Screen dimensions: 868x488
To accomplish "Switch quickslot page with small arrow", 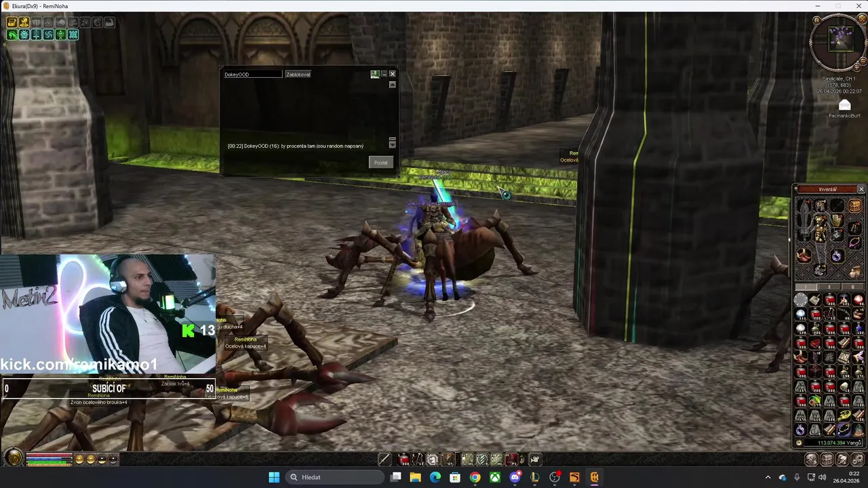I will (x=521, y=460).
